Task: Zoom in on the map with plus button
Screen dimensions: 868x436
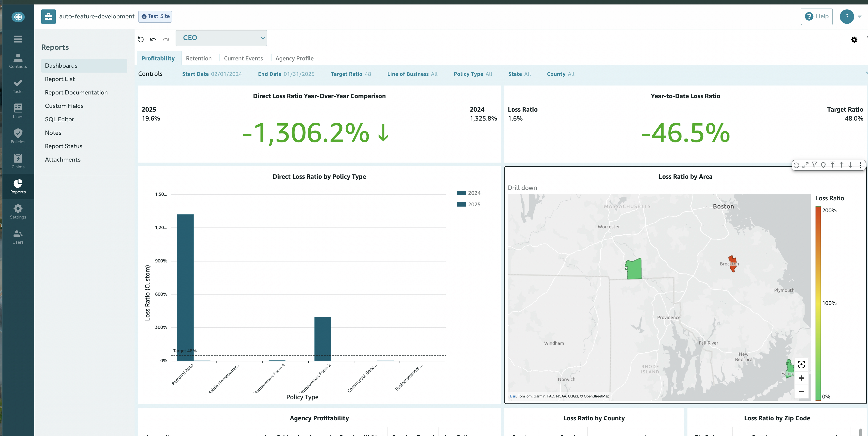Action: 802,378
